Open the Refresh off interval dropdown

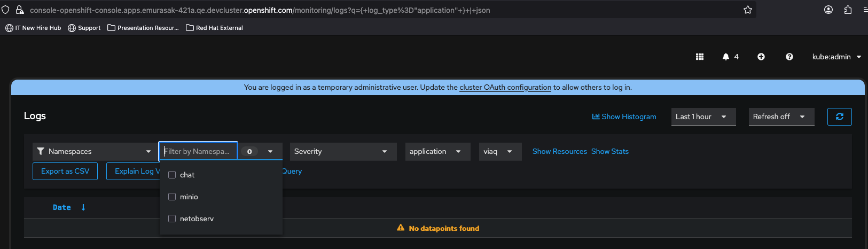[781, 116]
